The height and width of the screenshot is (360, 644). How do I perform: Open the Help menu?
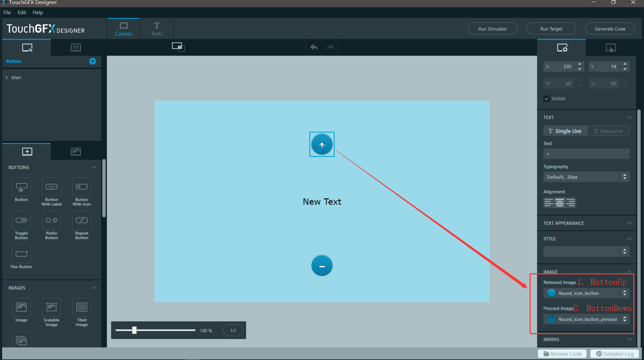[x=38, y=12]
